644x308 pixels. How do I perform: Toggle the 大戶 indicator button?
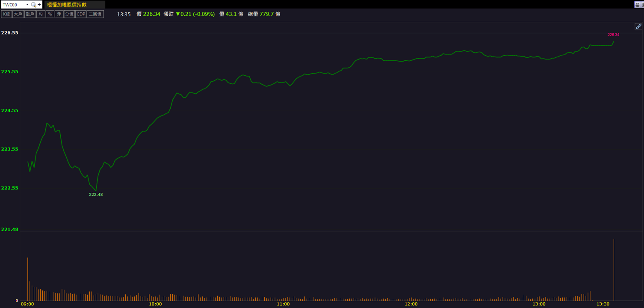tap(18, 14)
